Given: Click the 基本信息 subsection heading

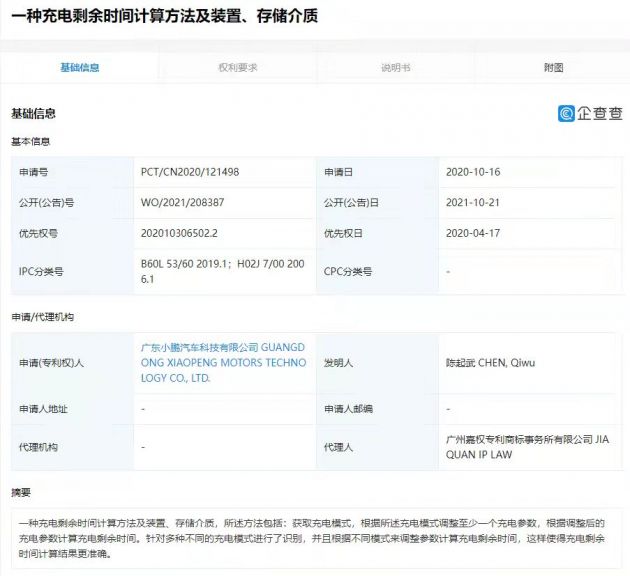Looking at the screenshot, I should tap(31, 141).
